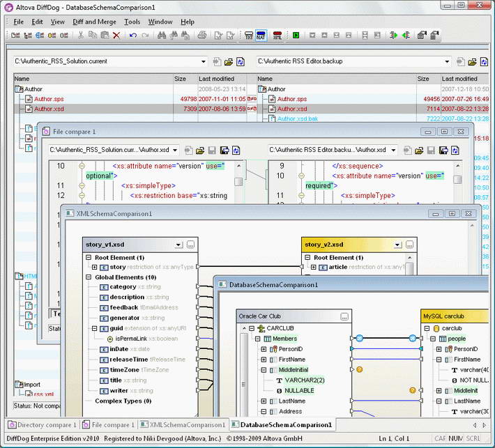This screenshot has height=448, width=495.
Task: Click refresh icon beside right directory path
Action: click(484, 62)
